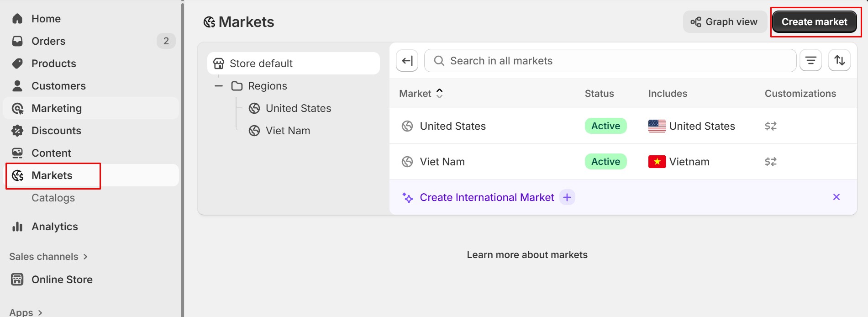Go to Orders in the sidebar
Viewport: 868px width, 317px height.
coord(48,41)
